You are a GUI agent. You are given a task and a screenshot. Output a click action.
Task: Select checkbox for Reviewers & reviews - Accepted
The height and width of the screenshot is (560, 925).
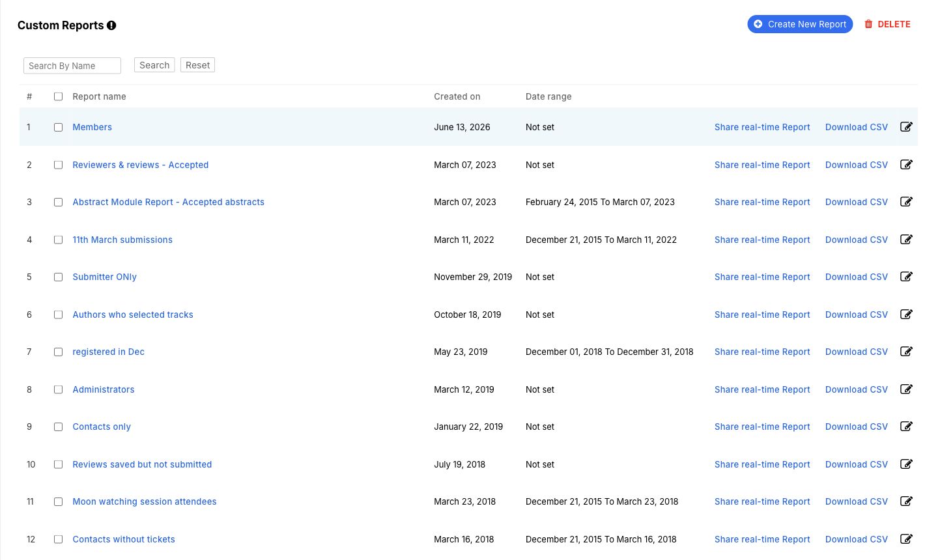coord(58,165)
